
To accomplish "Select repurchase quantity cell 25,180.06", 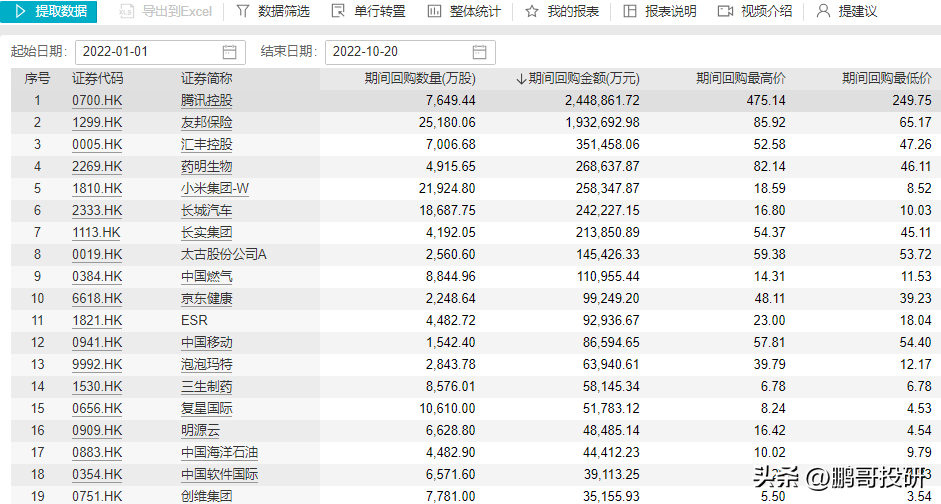I will (x=447, y=123).
